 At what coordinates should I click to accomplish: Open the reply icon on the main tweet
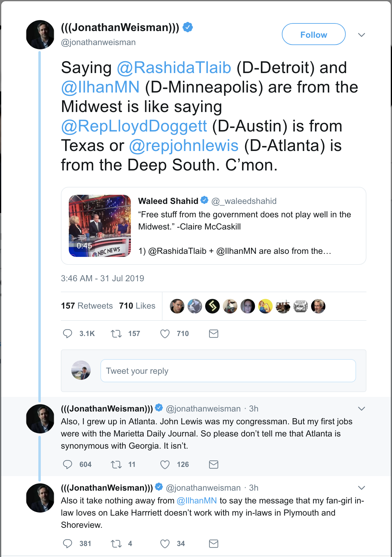(68, 334)
